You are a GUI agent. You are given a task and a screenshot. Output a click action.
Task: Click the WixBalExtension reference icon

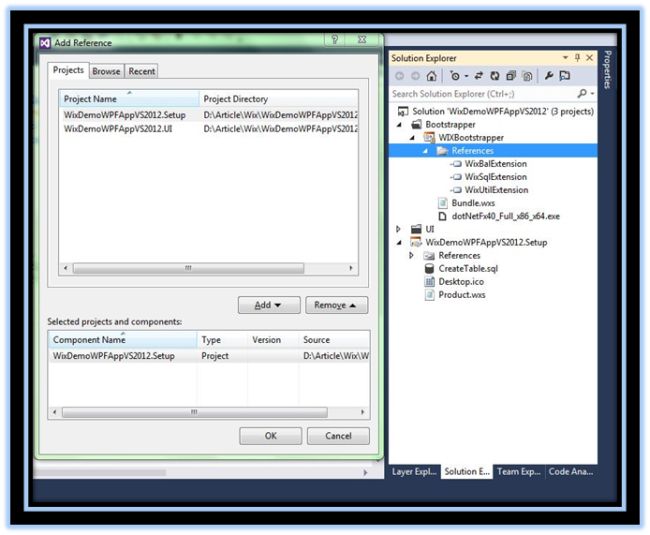[456, 164]
